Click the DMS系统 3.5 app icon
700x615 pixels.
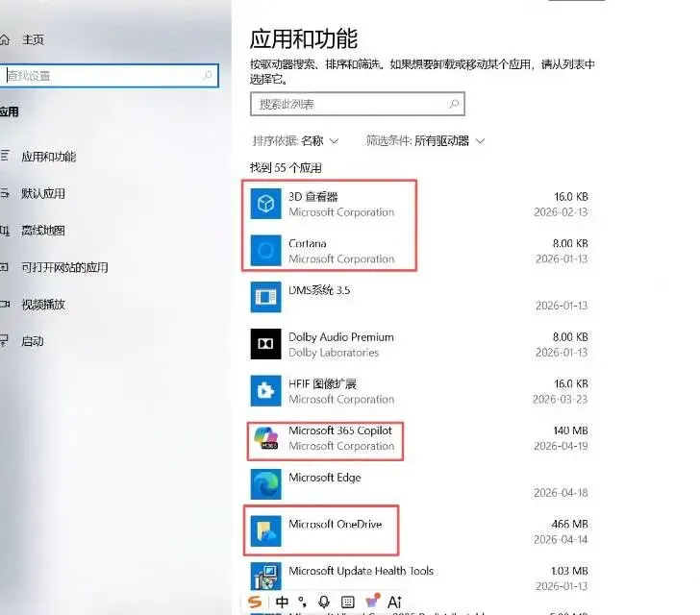click(265, 297)
